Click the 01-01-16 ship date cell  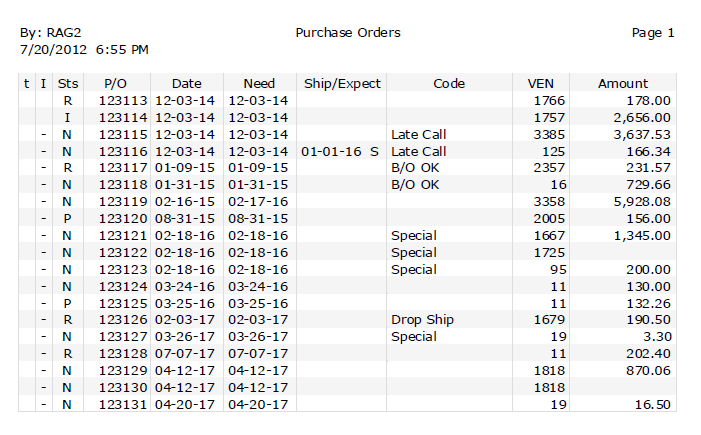pyautogui.click(x=331, y=151)
